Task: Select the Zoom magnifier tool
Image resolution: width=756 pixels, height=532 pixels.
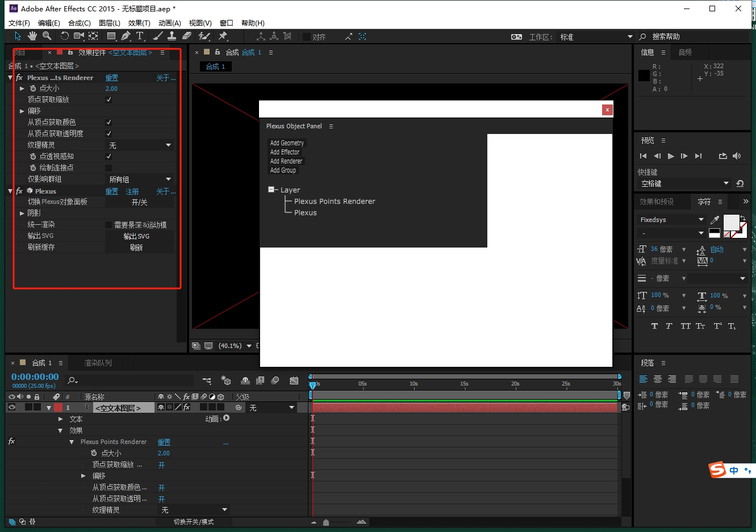Action: [x=47, y=36]
